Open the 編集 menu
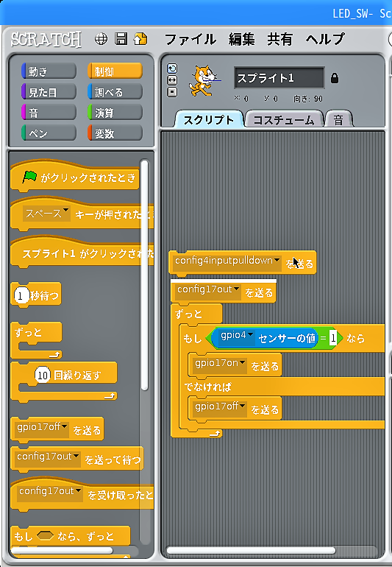Image resolution: width=392 pixels, height=567 pixels. coord(242,39)
